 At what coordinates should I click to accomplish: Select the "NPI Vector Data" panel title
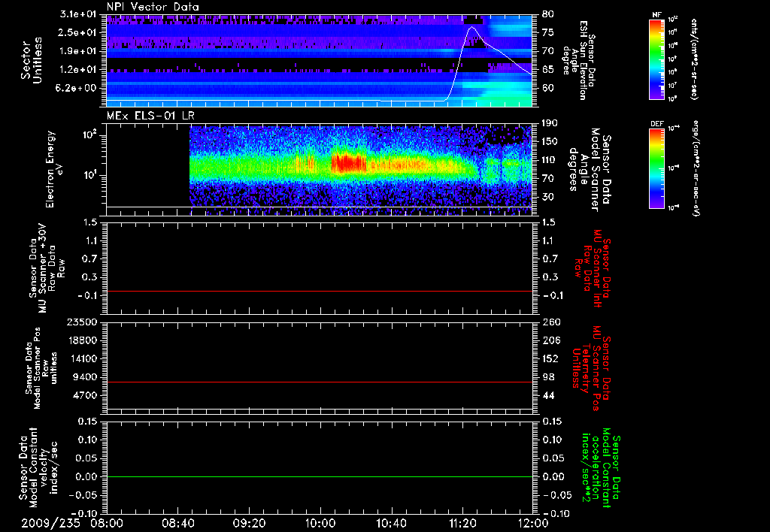point(153,7)
